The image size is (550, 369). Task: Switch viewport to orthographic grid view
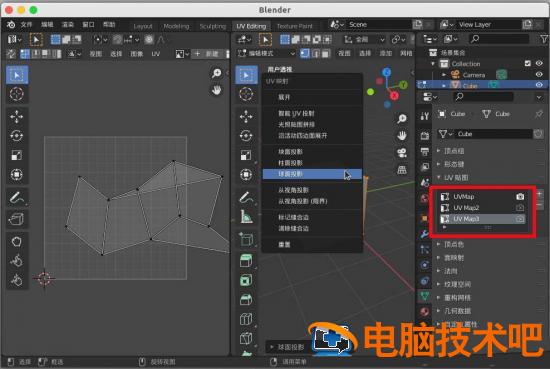(402, 170)
